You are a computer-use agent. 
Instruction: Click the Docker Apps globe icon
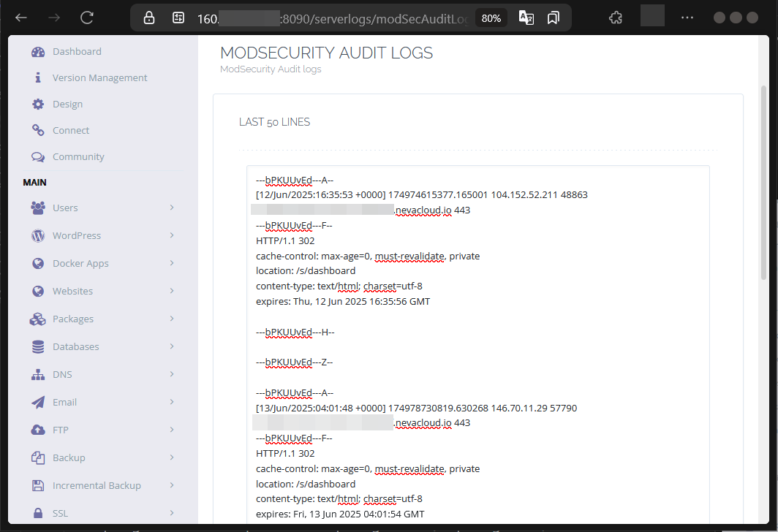coord(38,263)
